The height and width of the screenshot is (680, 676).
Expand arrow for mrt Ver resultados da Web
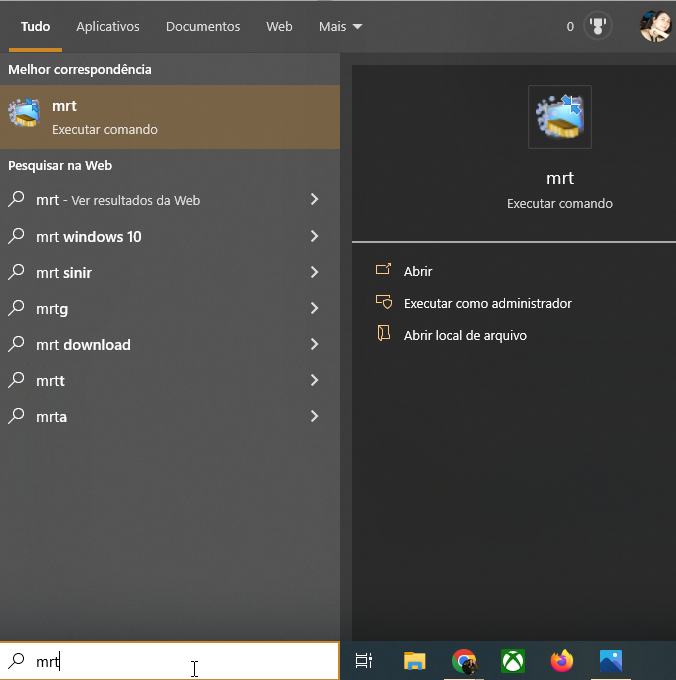314,199
